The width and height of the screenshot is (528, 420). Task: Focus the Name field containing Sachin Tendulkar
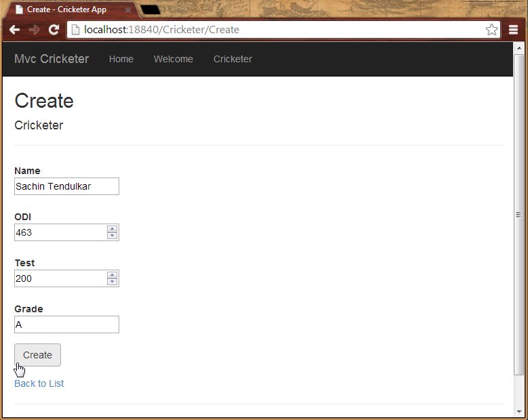point(66,186)
